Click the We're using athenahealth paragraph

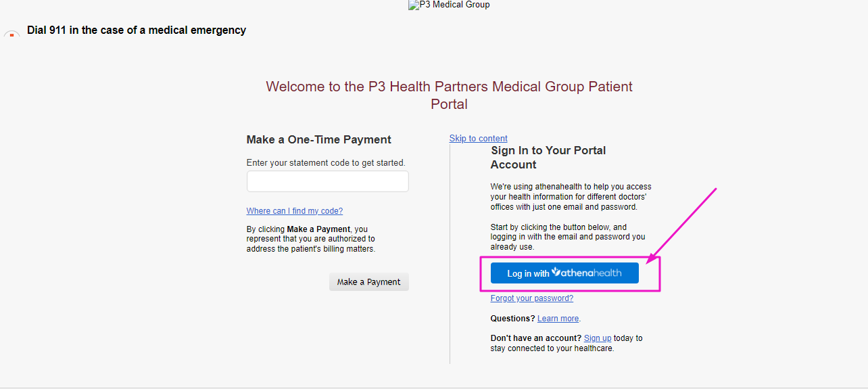point(571,197)
